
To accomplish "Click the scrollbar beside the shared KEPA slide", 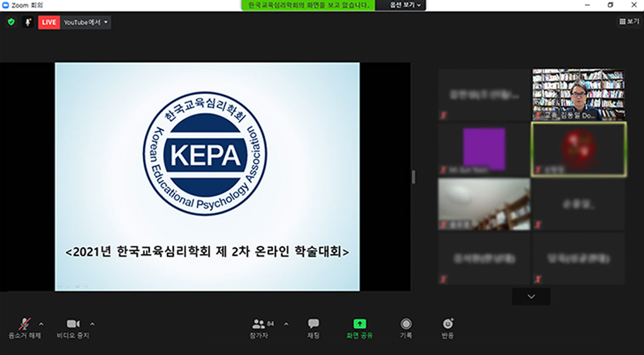I will tap(413, 177).
